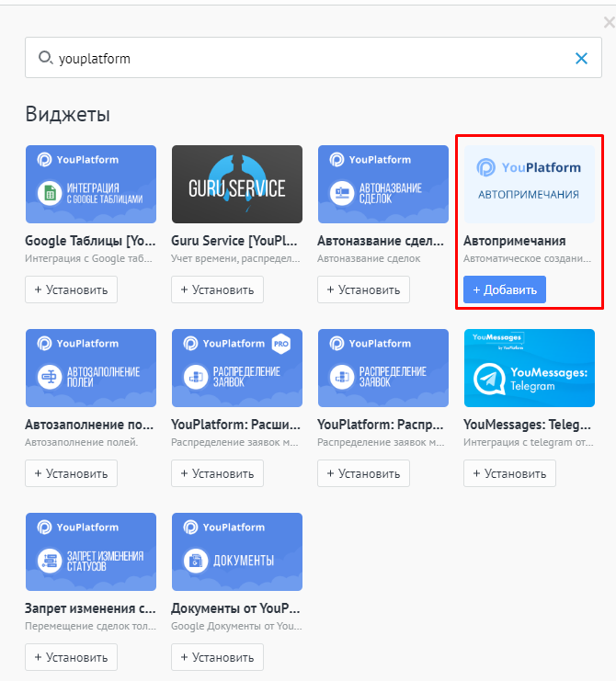Open the Документы widget thumbnail
Viewport: 616px width, 681px height.
[237, 551]
